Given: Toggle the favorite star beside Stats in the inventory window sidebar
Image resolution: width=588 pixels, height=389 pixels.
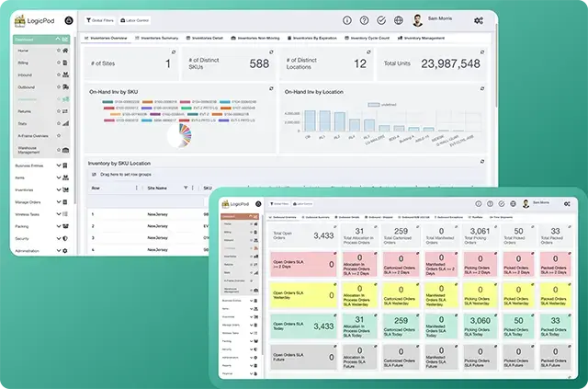Looking at the screenshot, I should 59,123.
